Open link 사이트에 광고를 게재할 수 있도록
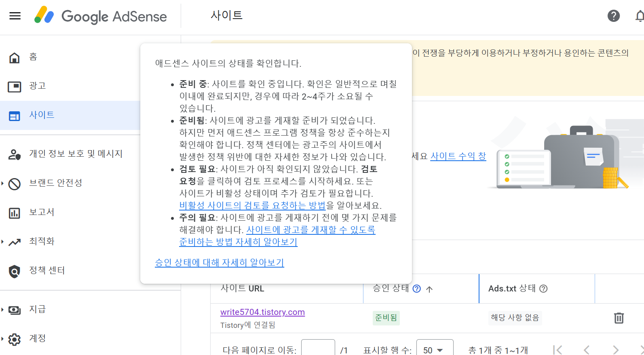 click(x=311, y=230)
